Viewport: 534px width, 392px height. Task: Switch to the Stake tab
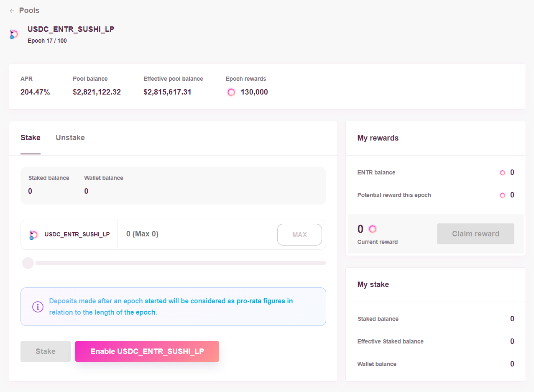(x=31, y=138)
